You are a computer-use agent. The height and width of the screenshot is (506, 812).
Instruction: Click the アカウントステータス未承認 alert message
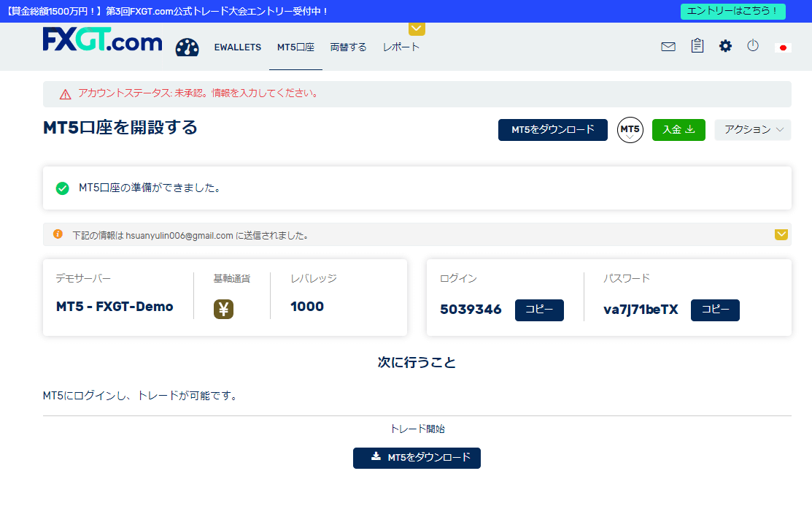coord(199,93)
